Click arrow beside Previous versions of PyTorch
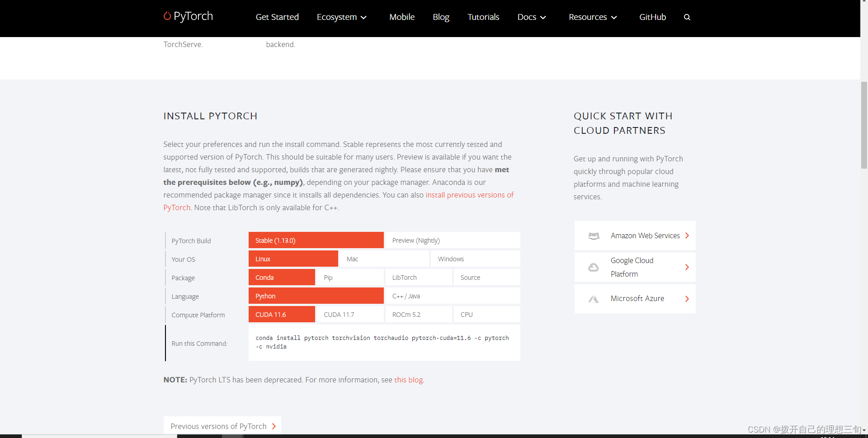The width and height of the screenshot is (868, 438). coord(274,426)
